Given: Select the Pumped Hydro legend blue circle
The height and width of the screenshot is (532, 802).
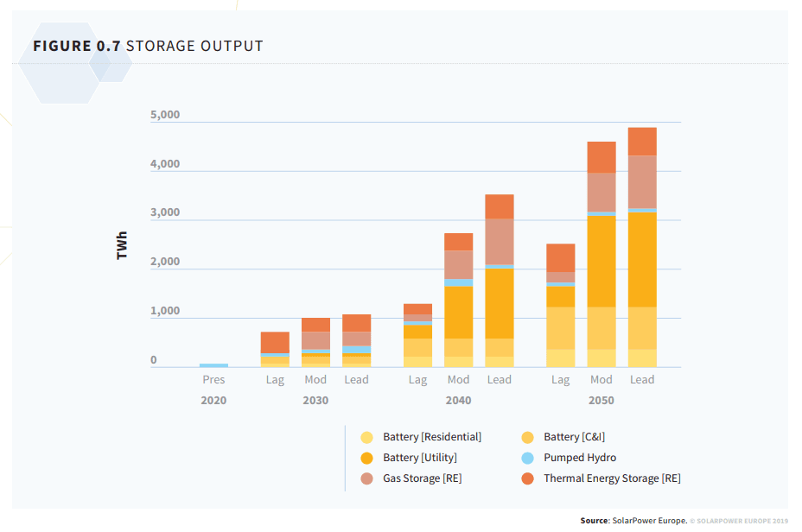Looking at the screenshot, I should [528, 458].
